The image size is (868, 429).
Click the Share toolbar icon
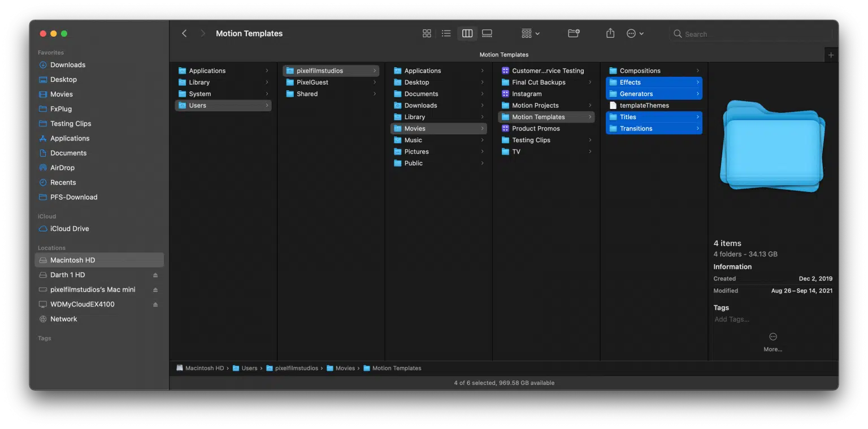(x=610, y=34)
